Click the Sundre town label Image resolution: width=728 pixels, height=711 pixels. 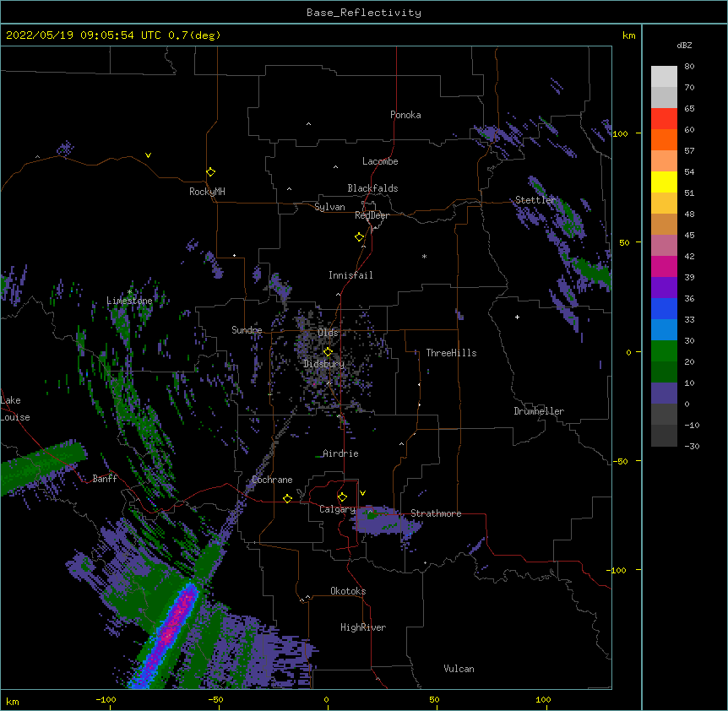click(247, 330)
